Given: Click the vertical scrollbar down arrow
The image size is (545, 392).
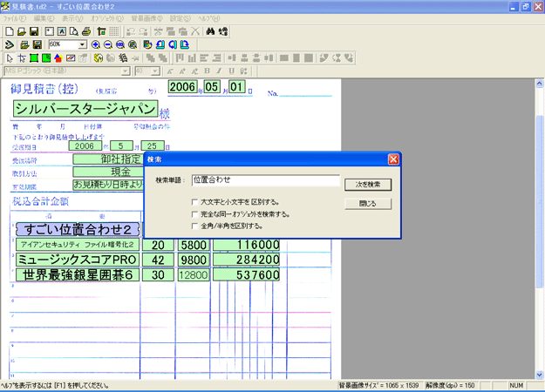Looking at the screenshot, I should click(x=539, y=375).
